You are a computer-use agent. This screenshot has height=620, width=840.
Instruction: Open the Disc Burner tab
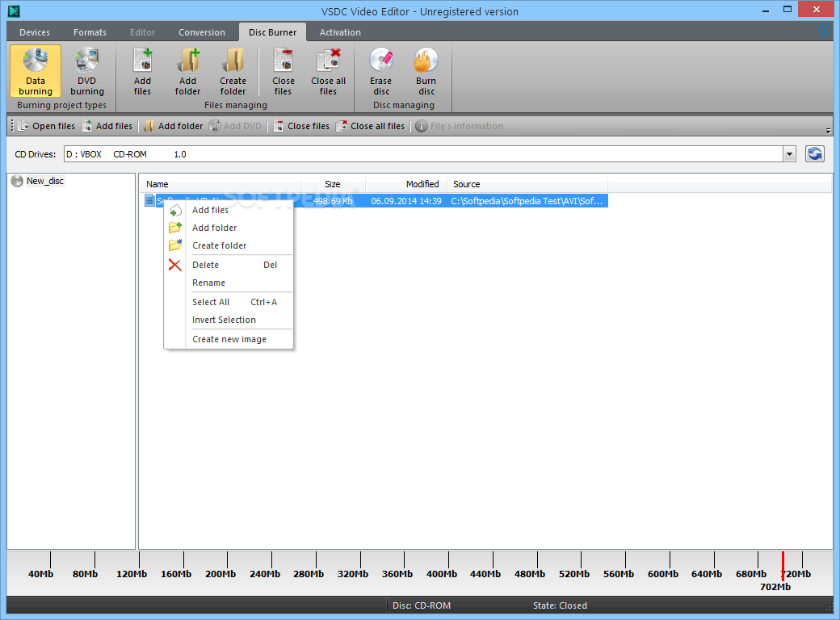[273, 32]
